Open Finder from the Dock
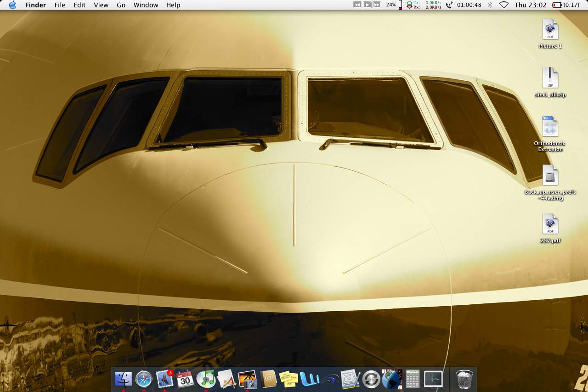Screen dimensions: 588x392 (x=123, y=379)
